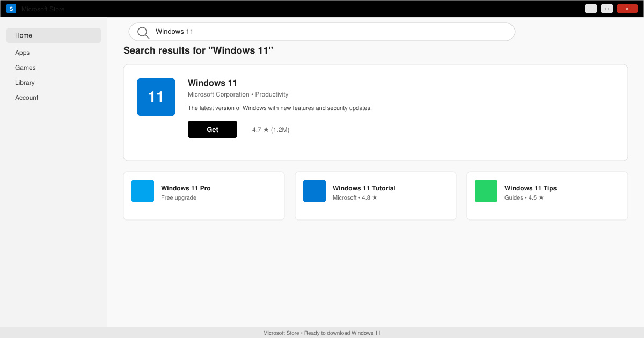Open the Windows 11 title link
The width and height of the screenshot is (644, 338).
point(213,83)
